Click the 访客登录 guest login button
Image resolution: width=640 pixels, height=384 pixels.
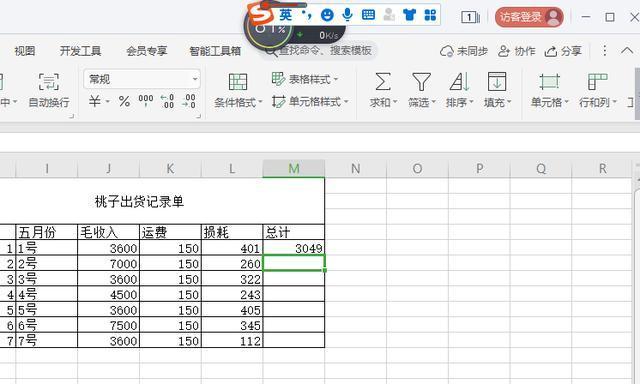click(x=529, y=17)
